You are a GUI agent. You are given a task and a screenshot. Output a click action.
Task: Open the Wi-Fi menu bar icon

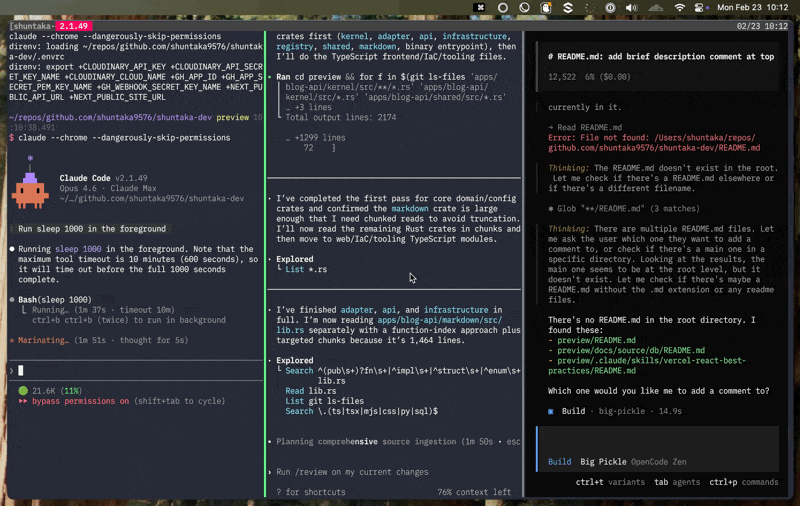tap(679, 8)
